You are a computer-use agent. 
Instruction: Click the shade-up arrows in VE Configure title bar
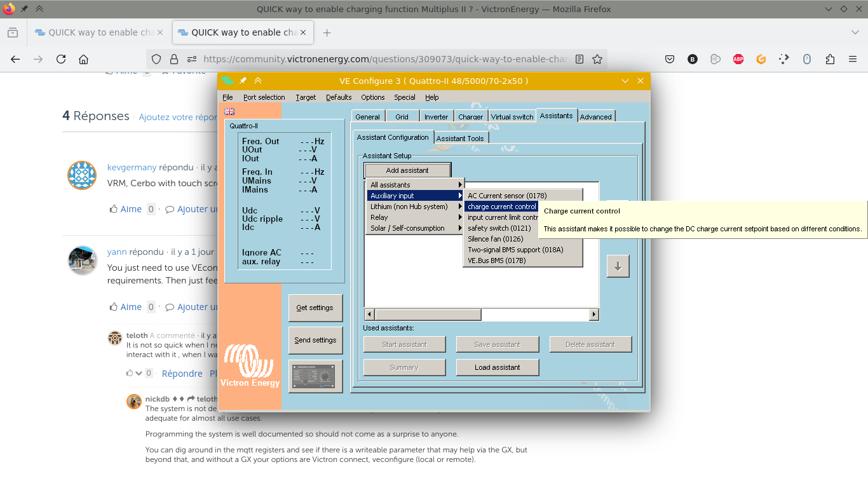click(258, 81)
